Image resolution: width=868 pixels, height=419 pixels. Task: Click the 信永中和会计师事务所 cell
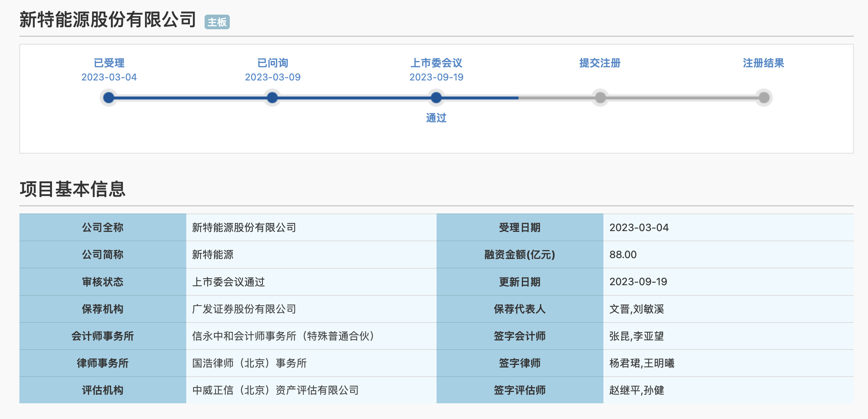pos(283,336)
